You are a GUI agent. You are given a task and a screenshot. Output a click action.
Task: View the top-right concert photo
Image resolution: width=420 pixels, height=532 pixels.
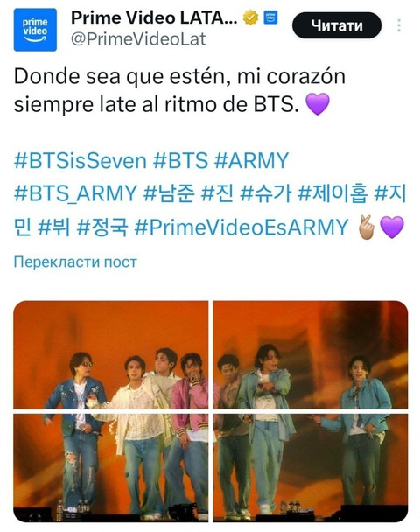pyautogui.click(x=311, y=355)
